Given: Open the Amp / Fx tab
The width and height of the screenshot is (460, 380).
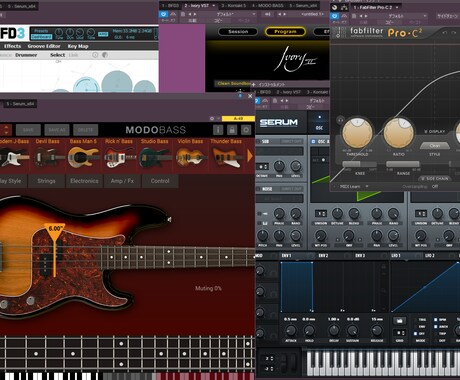Looking at the screenshot, I should coord(122,181).
